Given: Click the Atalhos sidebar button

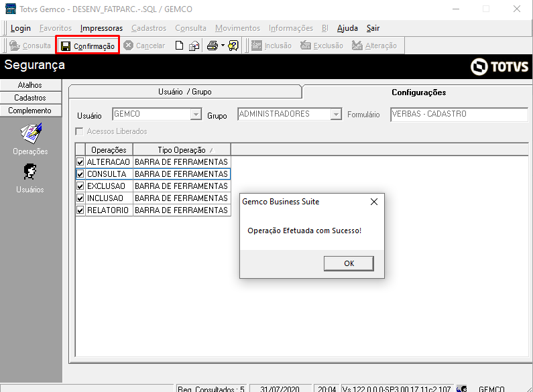Looking at the screenshot, I should point(30,85).
